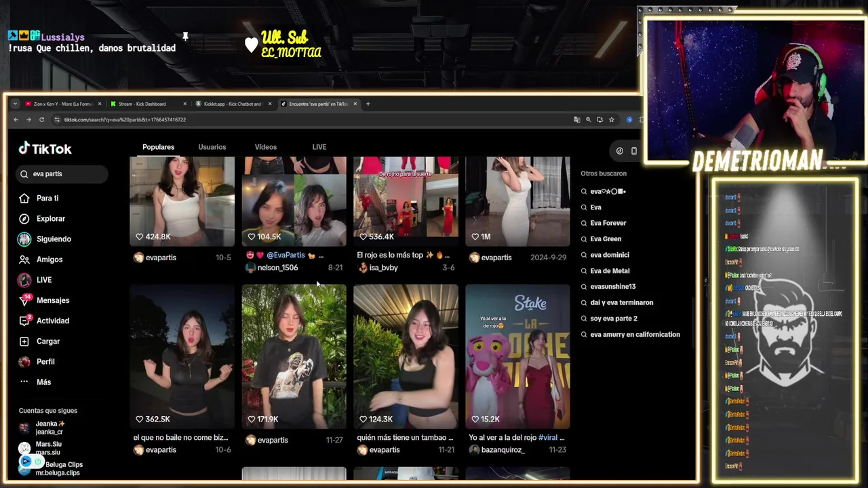
Task: Open the tab search dropdown
Action: coord(15,104)
